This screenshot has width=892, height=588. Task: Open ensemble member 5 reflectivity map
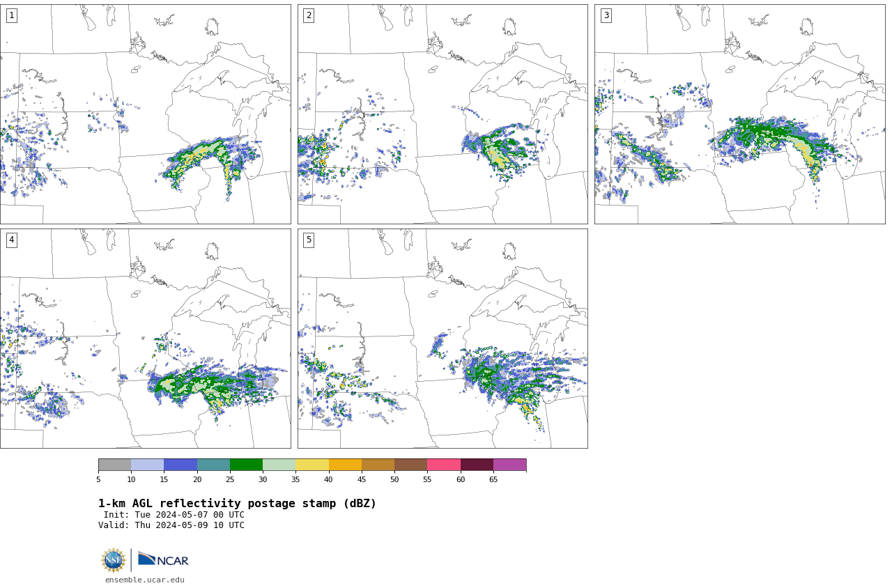tap(443, 339)
